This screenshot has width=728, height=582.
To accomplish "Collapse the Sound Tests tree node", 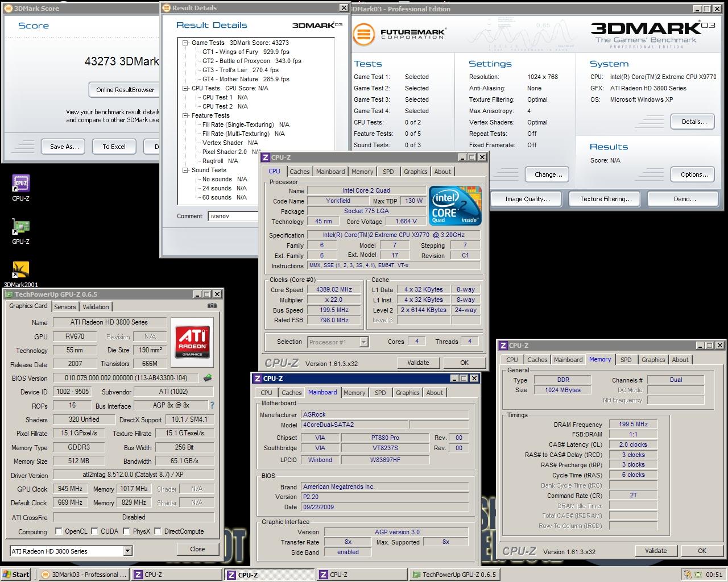I will coord(185,170).
